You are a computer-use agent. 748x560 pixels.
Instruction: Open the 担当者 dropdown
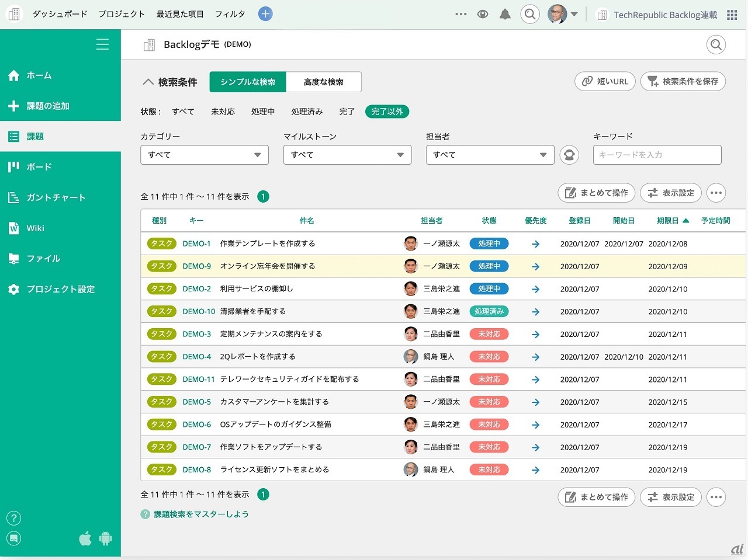click(x=490, y=155)
